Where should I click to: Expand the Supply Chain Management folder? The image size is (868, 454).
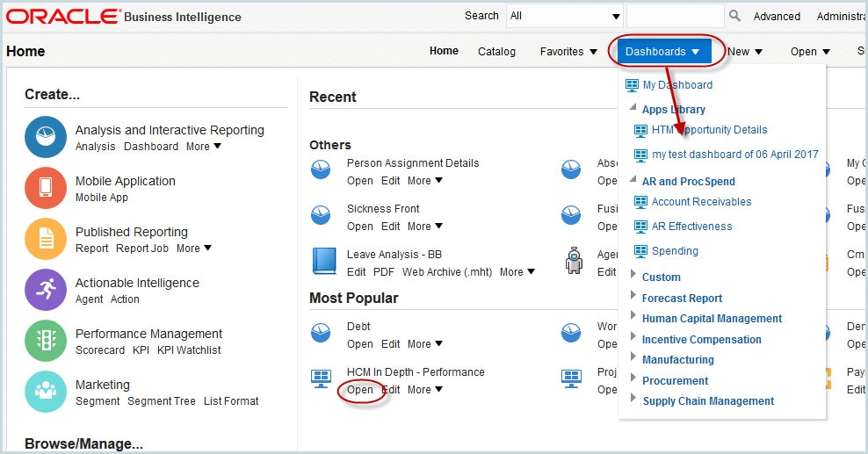(633, 398)
